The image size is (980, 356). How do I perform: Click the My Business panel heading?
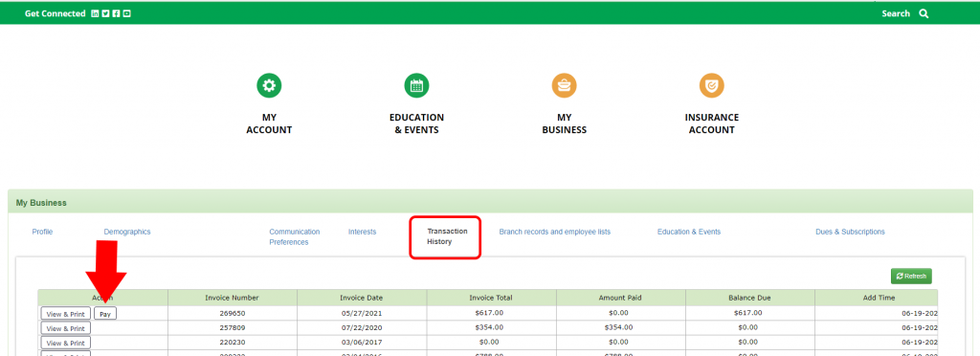pyautogui.click(x=41, y=203)
